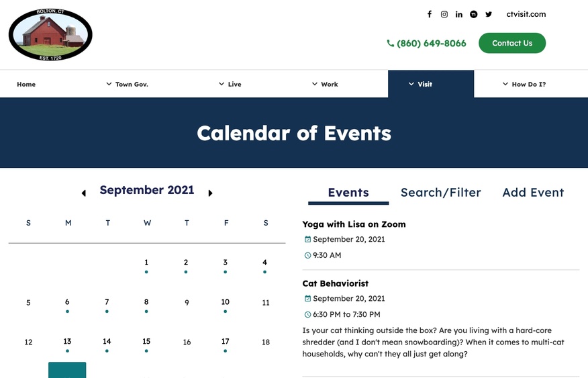This screenshot has height=378, width=588.
Task: Open the Cat Behaviorist event
Action: 335,283
